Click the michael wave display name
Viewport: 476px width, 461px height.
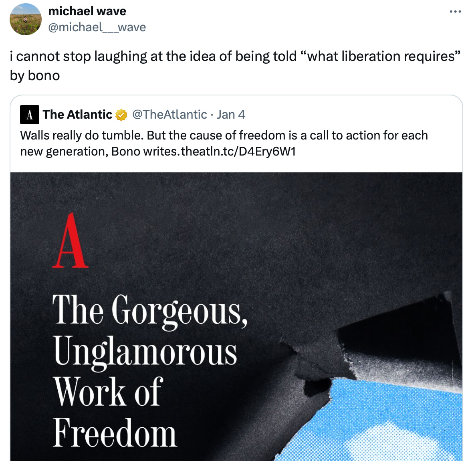point(87,11)
